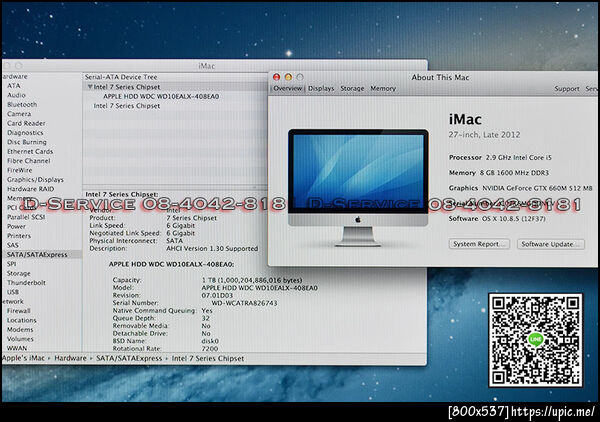Switch to the Displays tab
This screenshot has width=600, height=422.
point(321,88)
